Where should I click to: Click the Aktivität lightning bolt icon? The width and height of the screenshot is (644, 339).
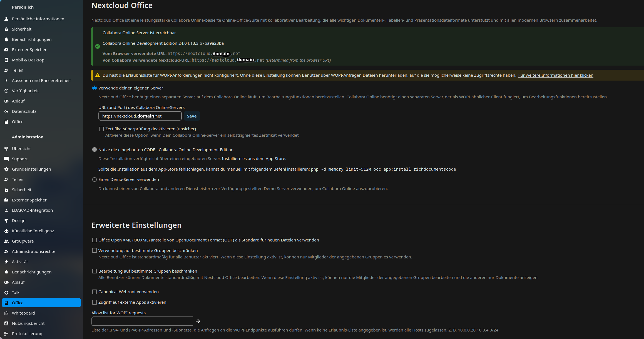[6, 262]
